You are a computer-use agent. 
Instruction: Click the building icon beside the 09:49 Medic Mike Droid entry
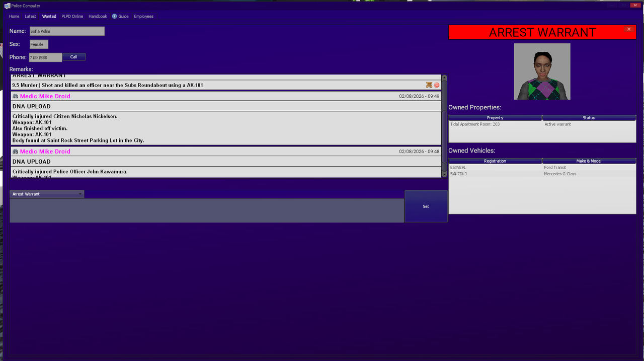tap(15, 96)
